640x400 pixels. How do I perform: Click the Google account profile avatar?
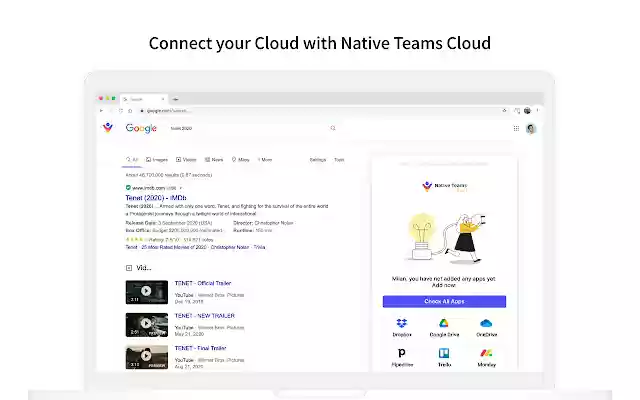pos(531,128)
